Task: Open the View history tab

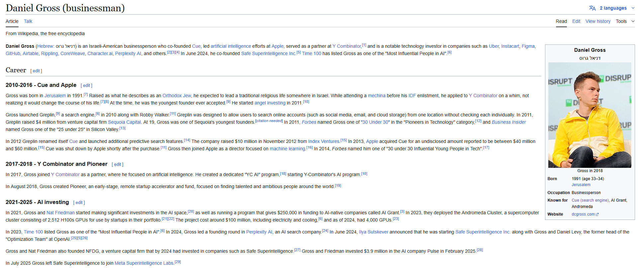Action: [598, 21]
